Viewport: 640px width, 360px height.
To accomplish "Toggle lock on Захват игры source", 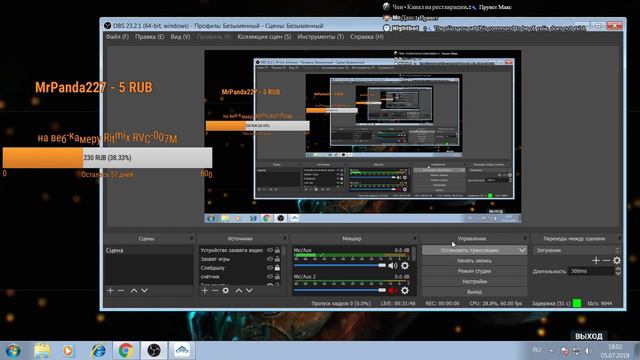I will [277, 259].
